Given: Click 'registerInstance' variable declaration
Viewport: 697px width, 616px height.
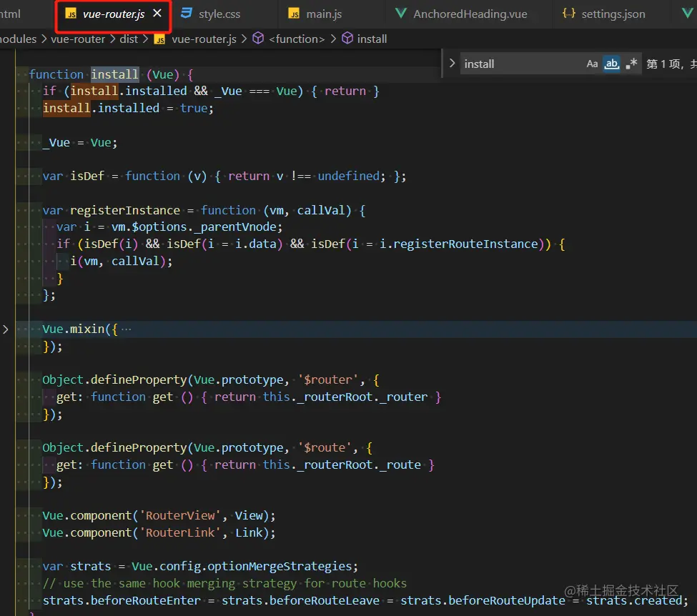Looking at the screenshot, I should coord(125,210).
